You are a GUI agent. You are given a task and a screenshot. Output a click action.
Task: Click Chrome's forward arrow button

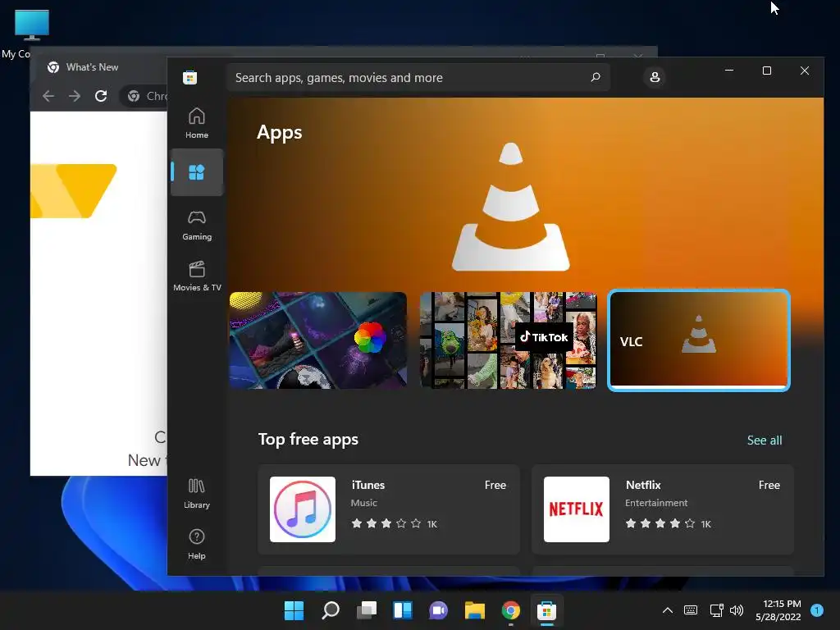[x=75, y=96]
